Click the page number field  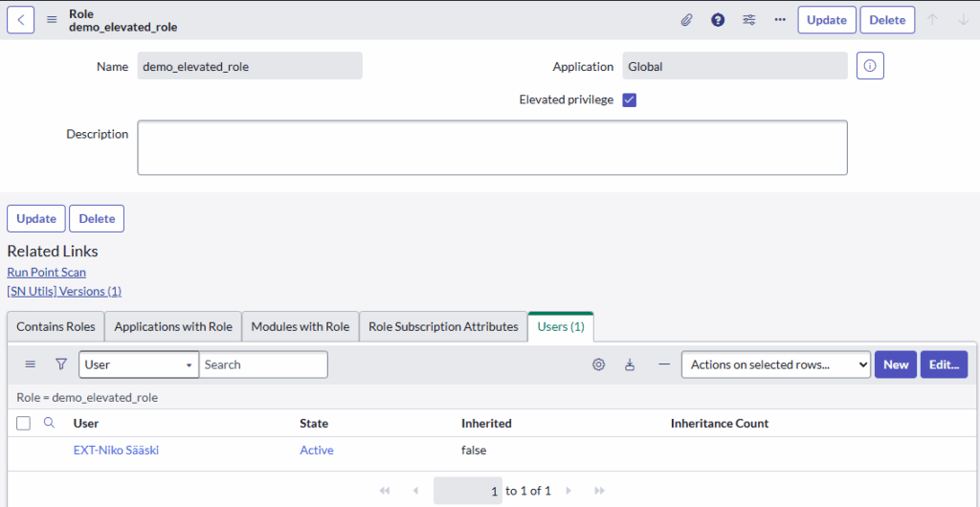click(x=467, y=491)
